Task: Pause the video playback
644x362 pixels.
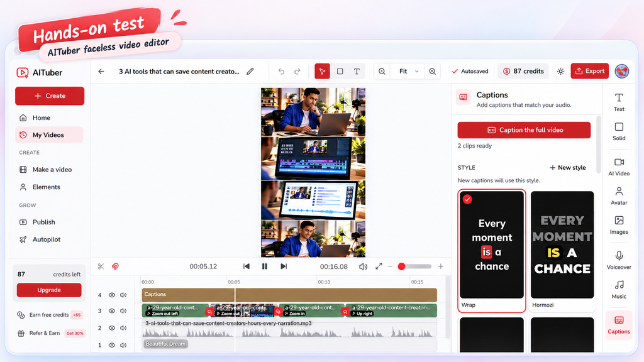Action: (265, 266)
